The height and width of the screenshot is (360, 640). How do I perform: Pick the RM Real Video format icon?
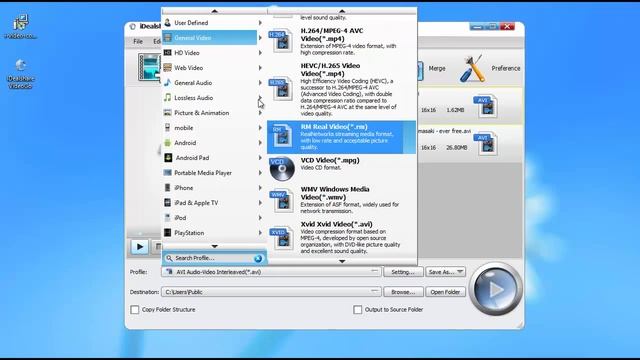pyautogui.click(x=281, y=136)
